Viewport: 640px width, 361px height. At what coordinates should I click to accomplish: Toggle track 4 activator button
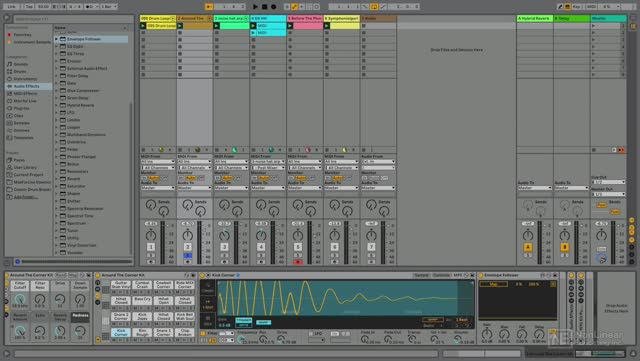point(261,247)
